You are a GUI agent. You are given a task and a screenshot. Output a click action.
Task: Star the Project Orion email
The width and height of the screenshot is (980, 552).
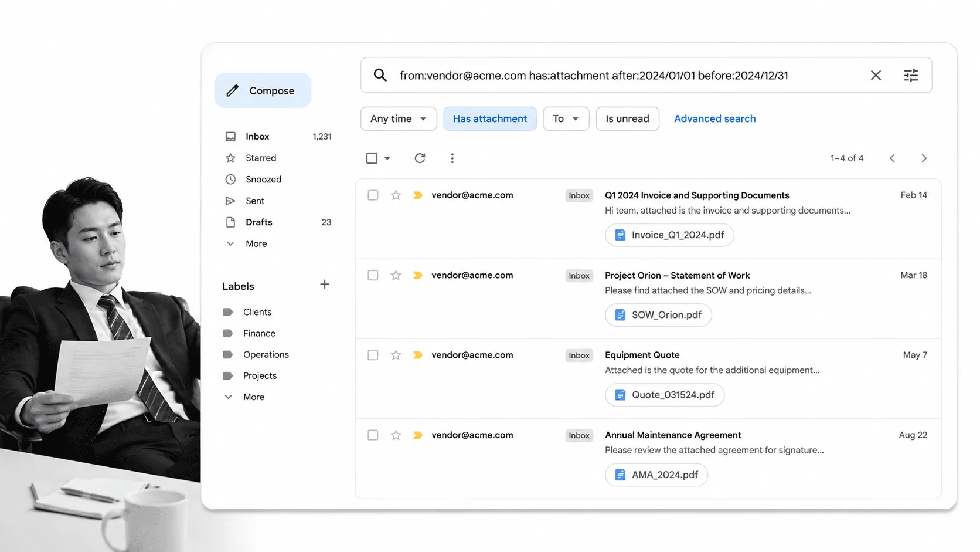(396, 275)
